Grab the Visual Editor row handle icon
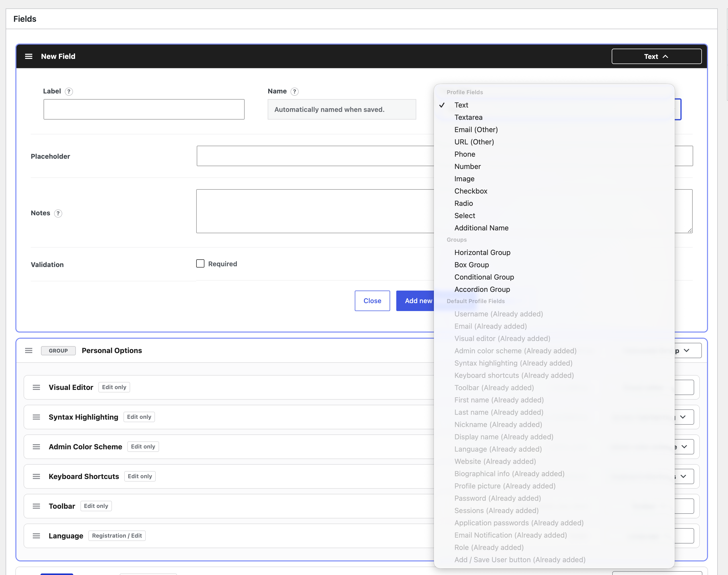 coord(36,388)
